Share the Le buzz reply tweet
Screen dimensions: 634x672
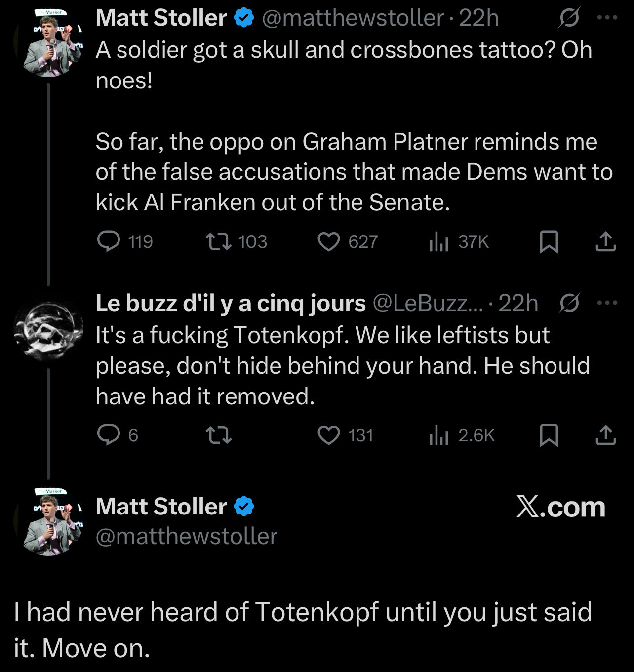(605, 435)
